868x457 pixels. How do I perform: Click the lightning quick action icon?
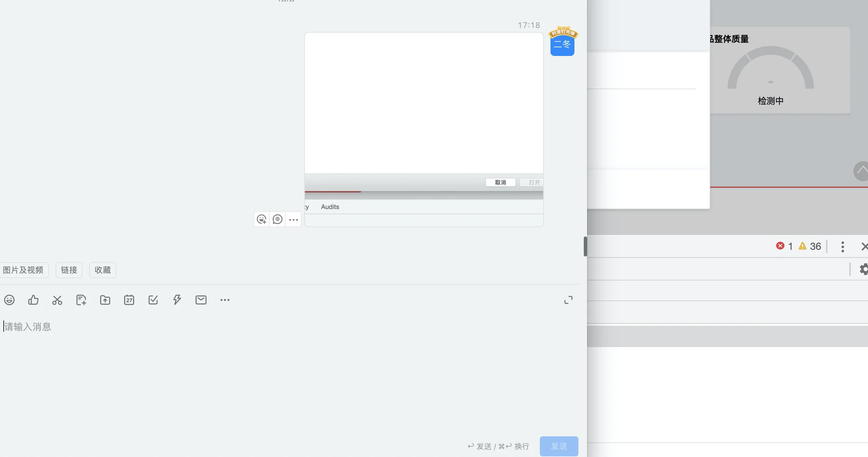(x=177, y=300)
